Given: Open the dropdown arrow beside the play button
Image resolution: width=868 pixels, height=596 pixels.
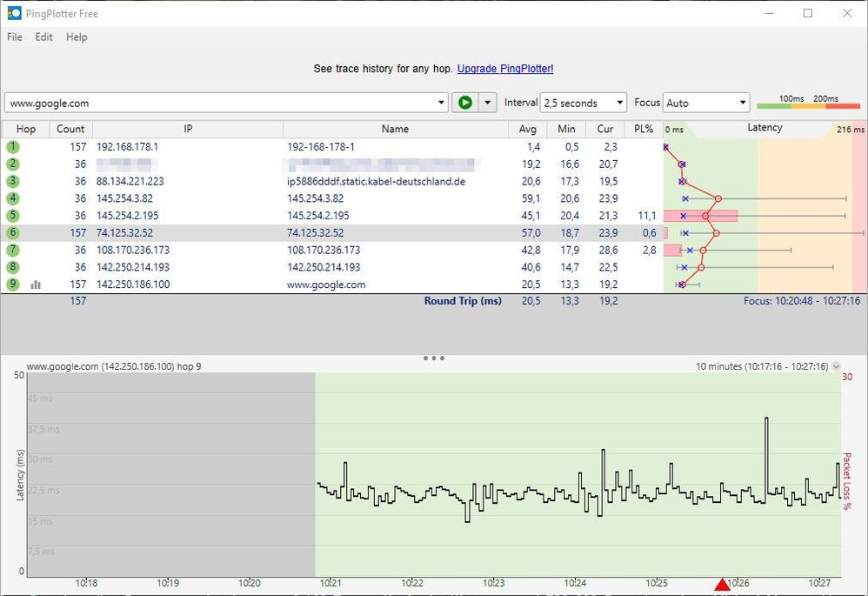Looking at the screenshot, I should coord(487,103).
